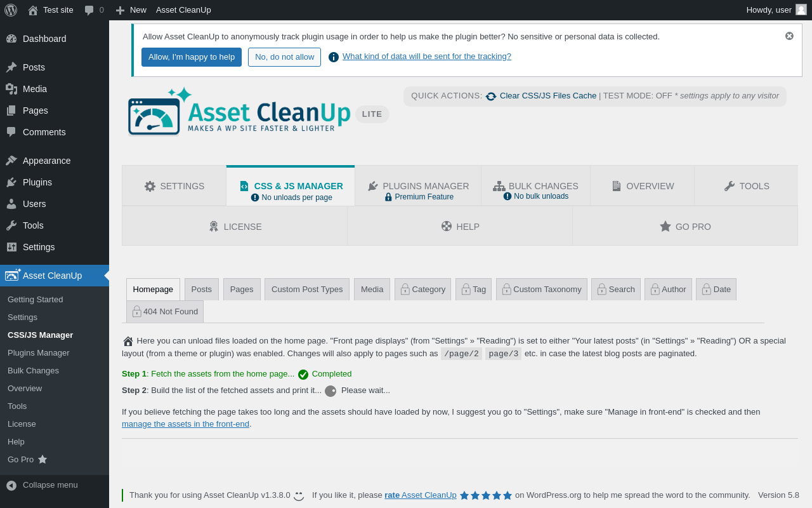Dismiss the tracking notice
Image resolution: width=812 pixels, height=508 pixels.
point(789,36)
